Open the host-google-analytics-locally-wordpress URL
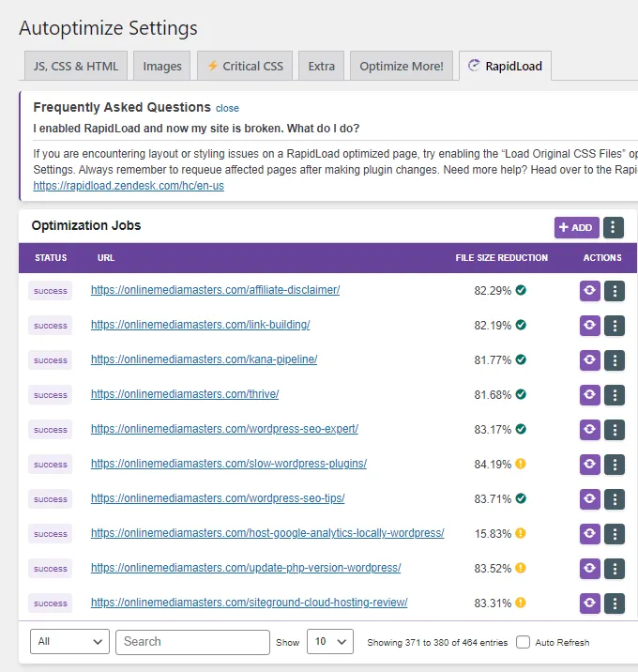Screen dimensions: 638x672 click(x=267, y=533)
